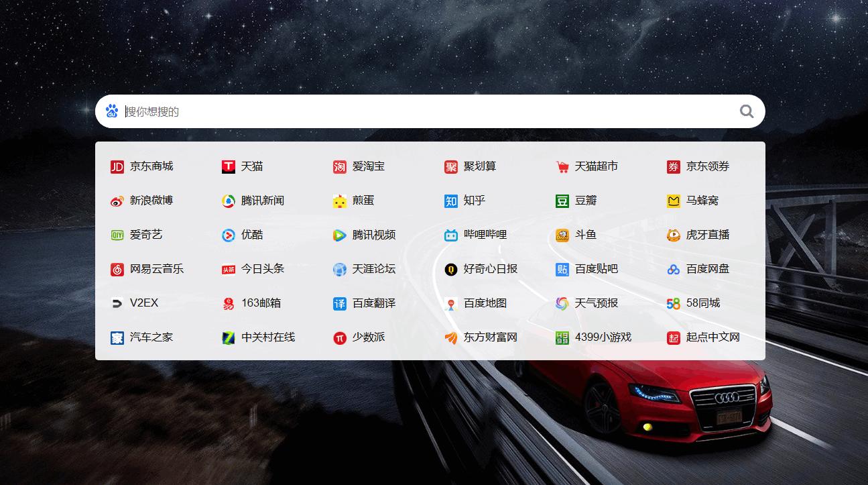Open Zhihu via its 知 icon
The width and height of the screenshot is (868, 485).
pos(450,201)
